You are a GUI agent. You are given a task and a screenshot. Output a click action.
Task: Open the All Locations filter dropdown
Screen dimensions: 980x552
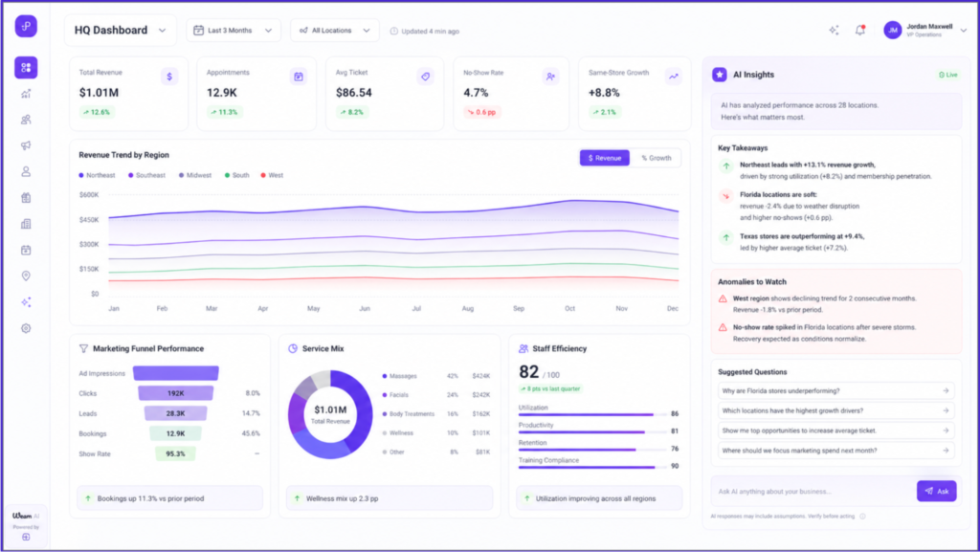tap(334, 30)
